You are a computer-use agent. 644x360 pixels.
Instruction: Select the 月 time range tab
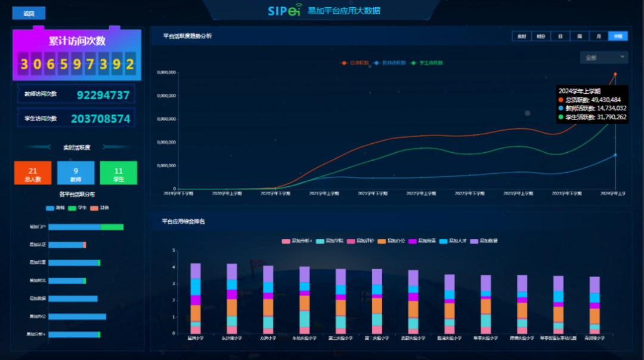[598, 36]
